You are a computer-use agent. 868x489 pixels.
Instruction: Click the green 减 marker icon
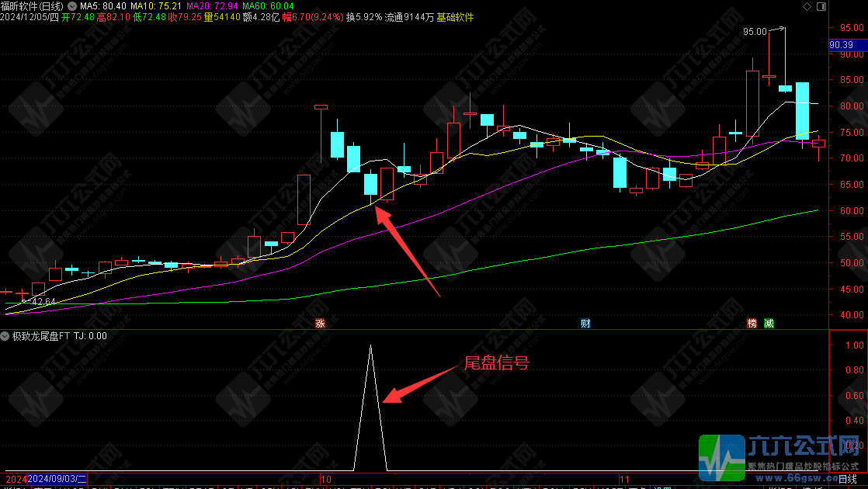pyautogui.click(x=768, y=323)
